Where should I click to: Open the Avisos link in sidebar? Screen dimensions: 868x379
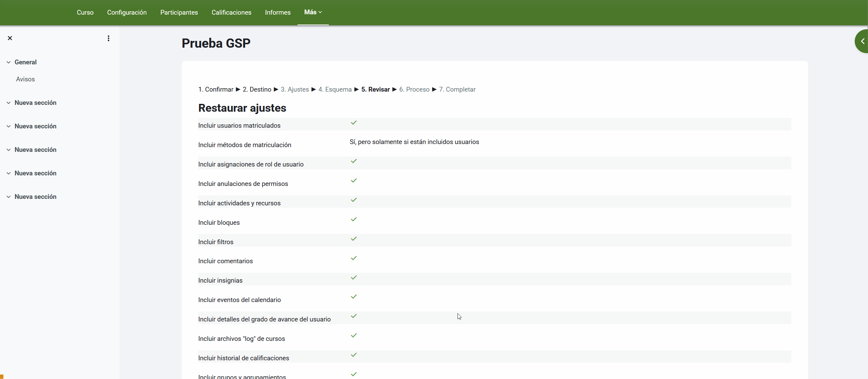tap(26, 79)
